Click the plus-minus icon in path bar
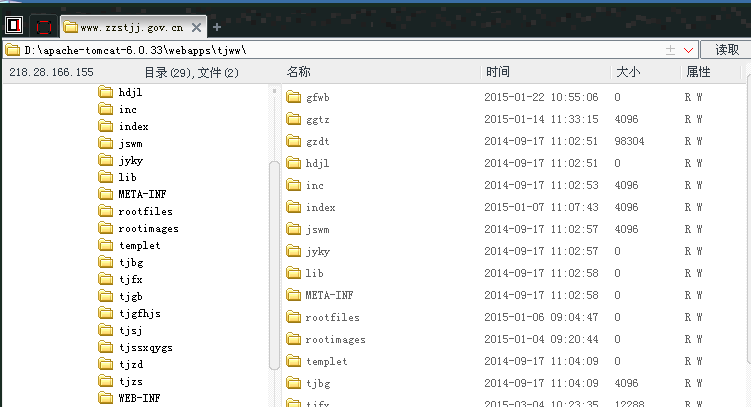Viewport: 751px width, 407px height. tap(671, 50)
